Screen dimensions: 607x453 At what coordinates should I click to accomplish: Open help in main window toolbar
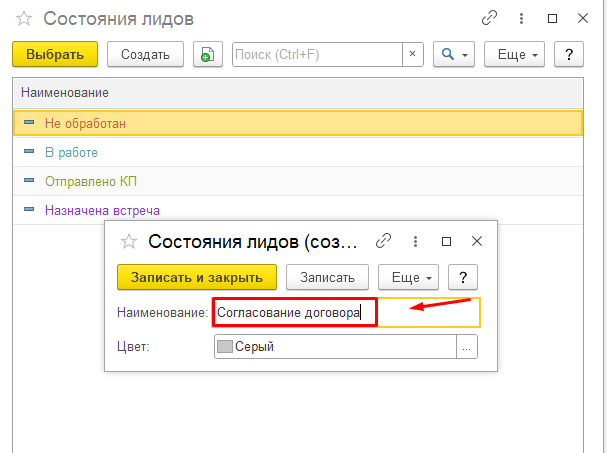click(569, 54)
